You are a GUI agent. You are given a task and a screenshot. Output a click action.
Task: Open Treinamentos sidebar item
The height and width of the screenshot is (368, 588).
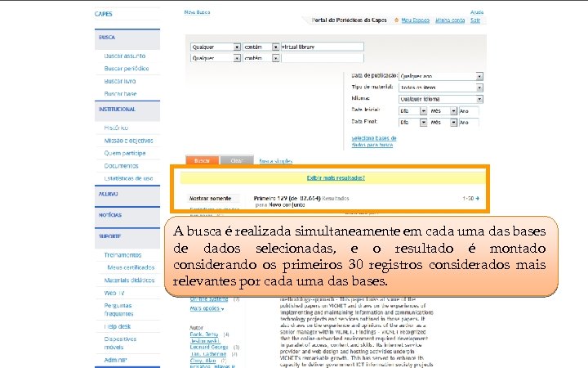(x=122, y=255)
